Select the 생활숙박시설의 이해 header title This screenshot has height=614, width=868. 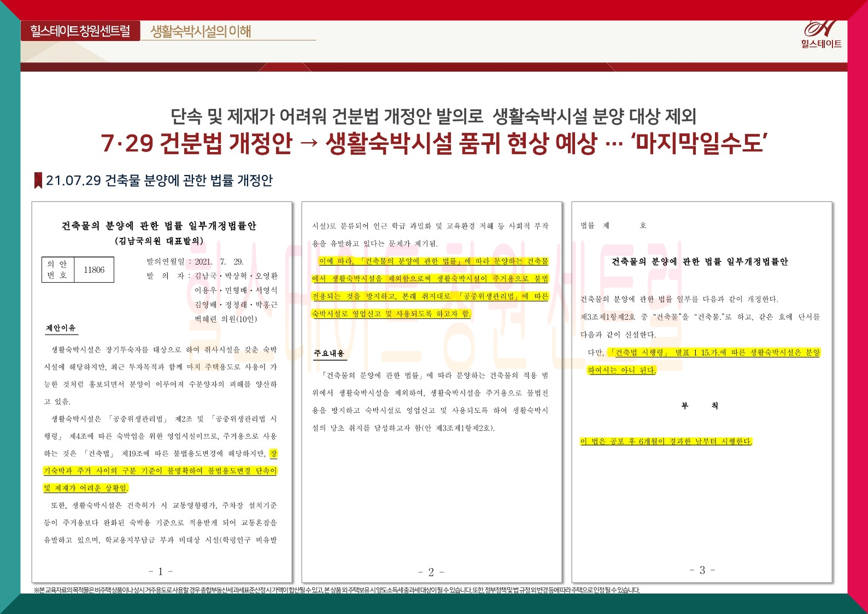(201, 31)
